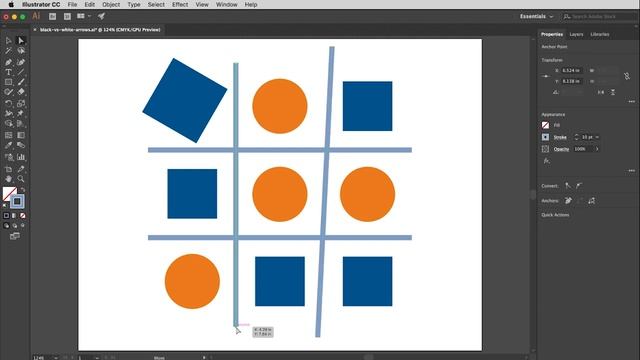The height and width of the screenshot is (360, 640).
Task: Select the Mesh tool
Action: click(x=9, y=135)
